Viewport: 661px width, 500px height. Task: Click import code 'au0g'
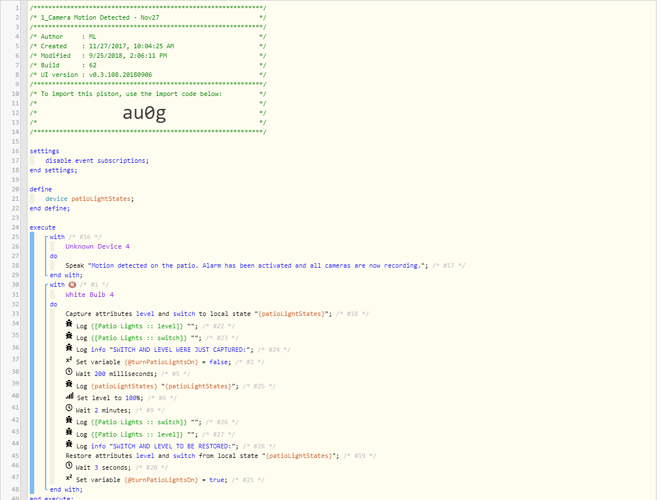145,113
